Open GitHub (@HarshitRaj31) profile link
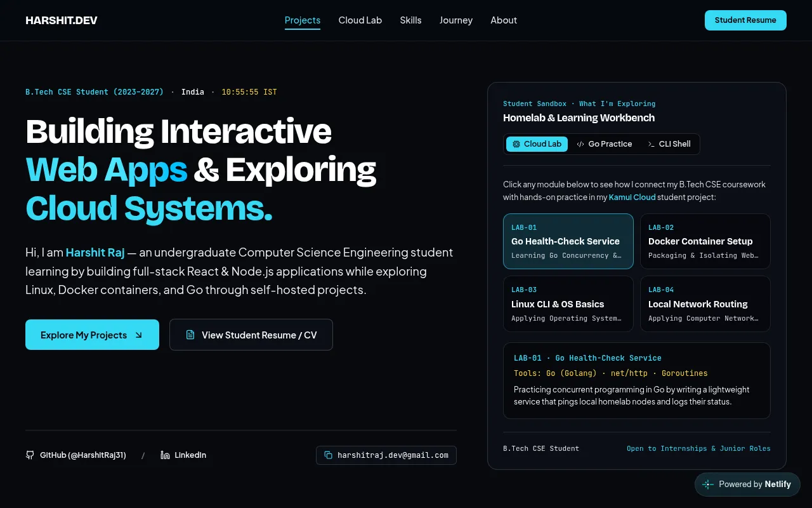 tap(76, 455)
